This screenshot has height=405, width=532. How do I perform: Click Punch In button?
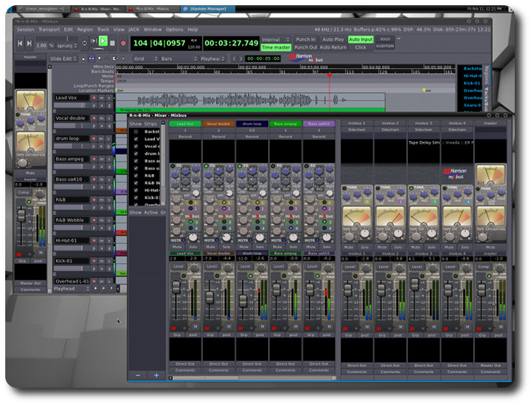(306, 40)
